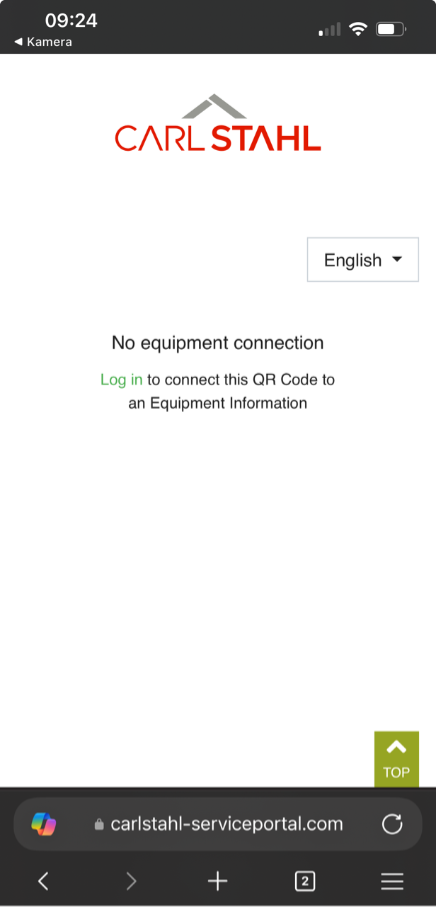This screenshot has width=436, height=907.
Task: Tap the No equipment connection heading
Action: (217, 342)
